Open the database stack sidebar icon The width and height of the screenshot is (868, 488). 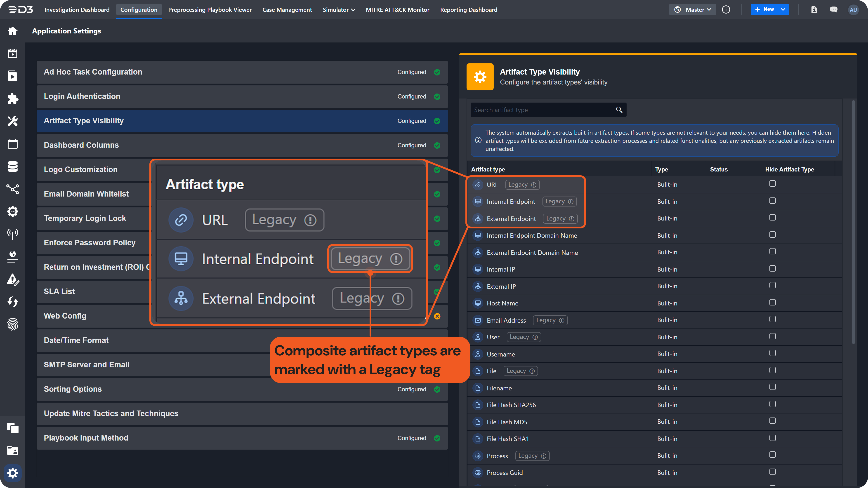coord(12,166)
